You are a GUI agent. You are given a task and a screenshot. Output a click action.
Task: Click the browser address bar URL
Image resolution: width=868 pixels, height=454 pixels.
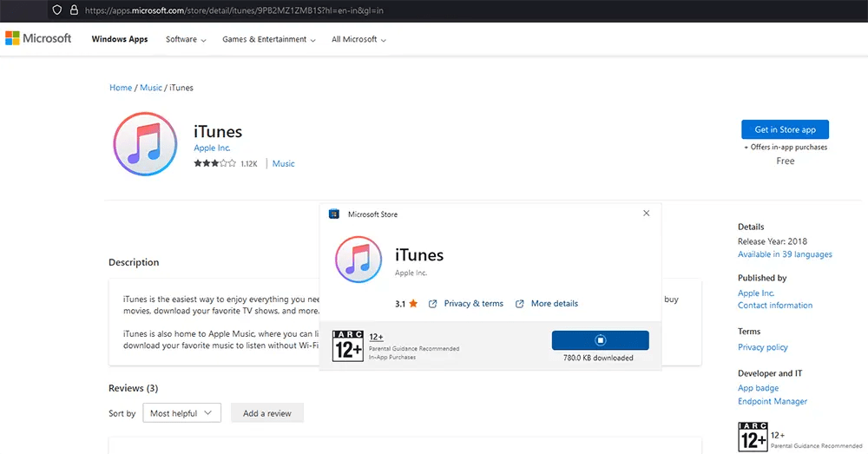click(x=234, y=10)
